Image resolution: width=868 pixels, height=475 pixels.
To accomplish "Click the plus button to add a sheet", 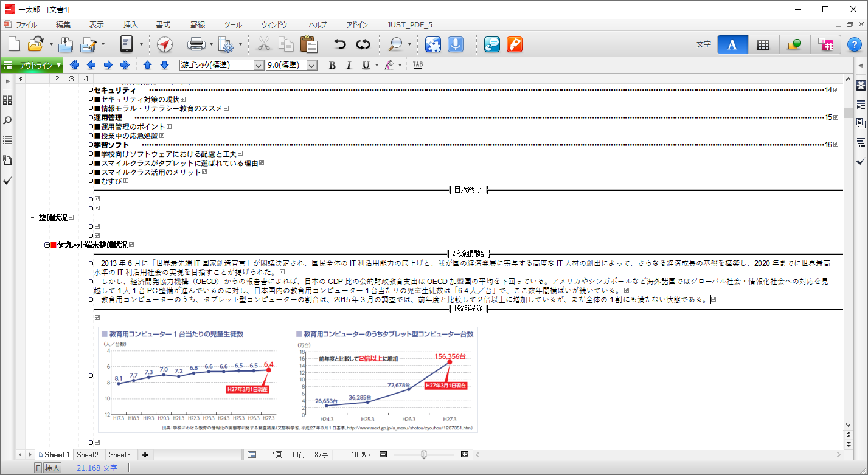I will tap(145, 454).
